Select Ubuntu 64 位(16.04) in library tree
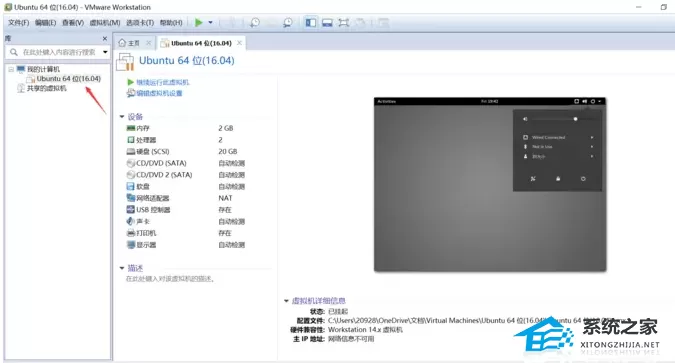The width and height of the screenshot is (675, 363). click(68, 79)
